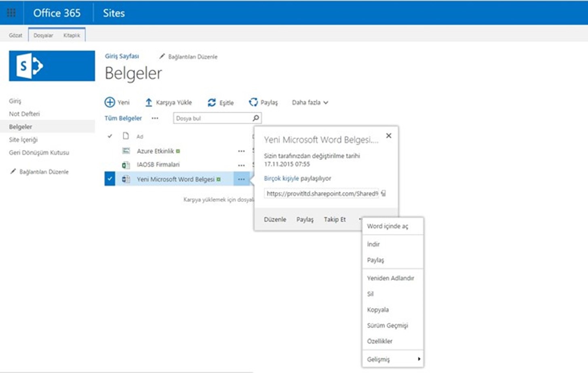Uncheck the Yeni Microsoft Word Belgesi row checkbox
The height and width of the screenshot is (373, 588).
110,179
